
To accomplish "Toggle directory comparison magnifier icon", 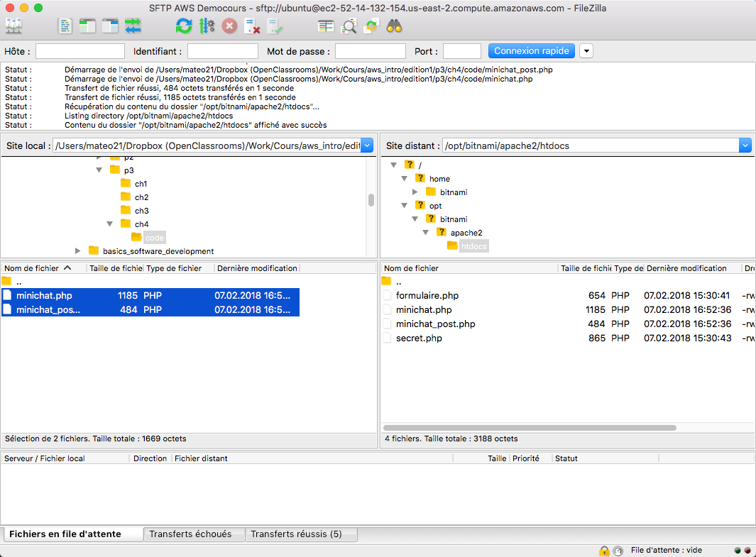I will pyautogui.click(x=349, y=27).
